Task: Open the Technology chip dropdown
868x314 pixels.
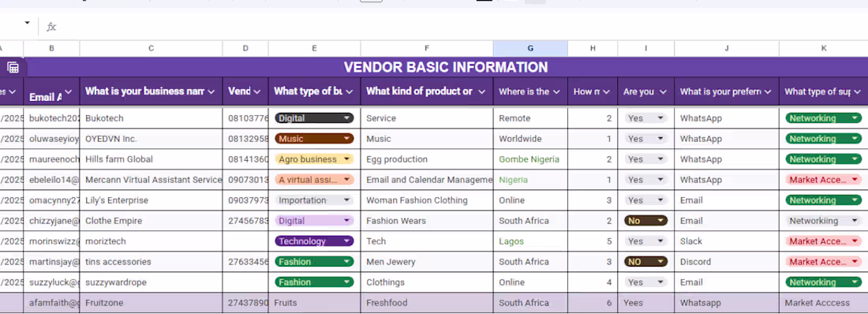Action: (x=314, y=241)
